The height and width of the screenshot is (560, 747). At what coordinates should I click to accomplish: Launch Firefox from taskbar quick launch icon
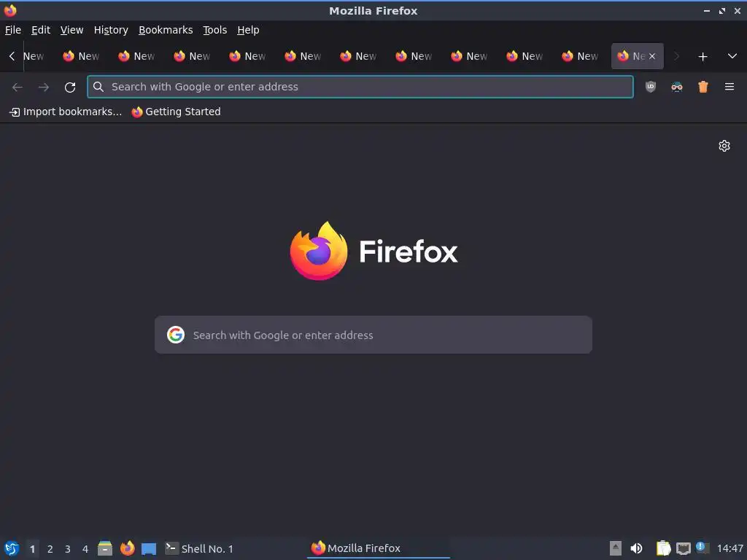127,548
